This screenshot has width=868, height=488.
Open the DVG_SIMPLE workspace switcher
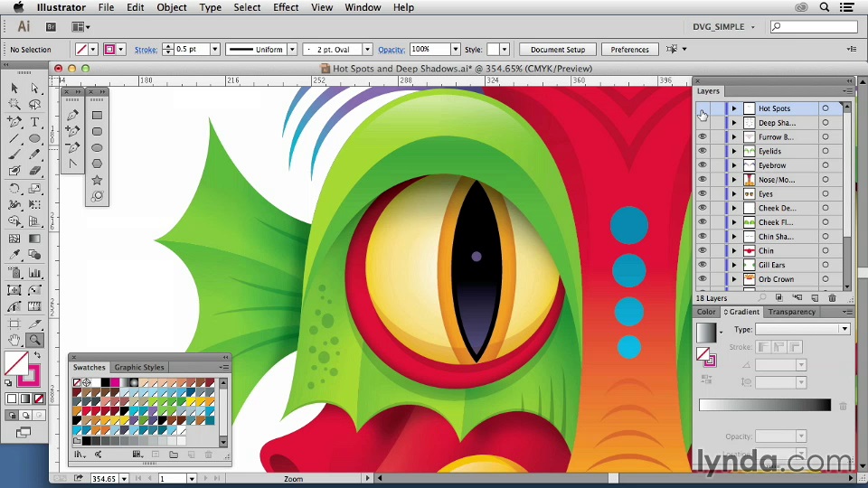723,26
